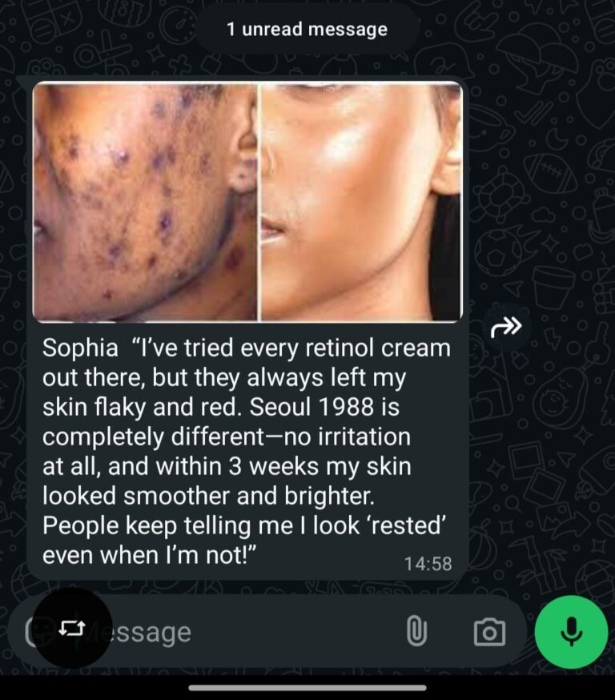Tap the green microphone voice message button
This screenshot has width=615, height=700.
pyautogui.click(x=571, y=632)
